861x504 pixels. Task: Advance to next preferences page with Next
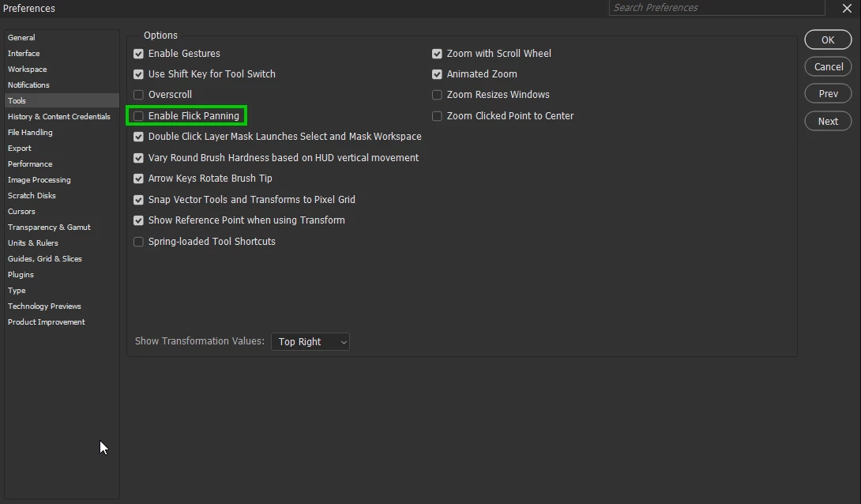tap(828, 121)
